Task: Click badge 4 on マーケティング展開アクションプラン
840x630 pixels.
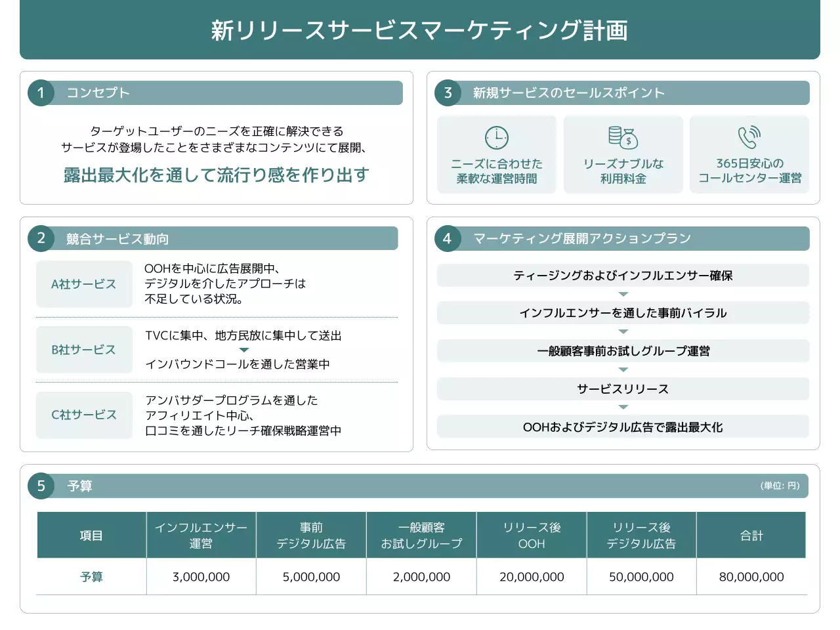Action: coord(448,238)
